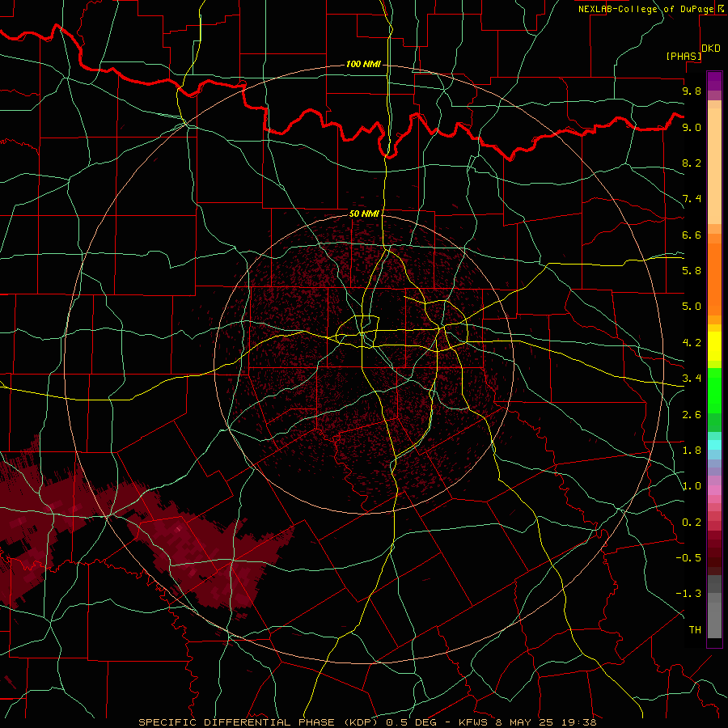Click the 9.0 legend value
The width and height of the screenshot is (728, 728).
(692, 127)
